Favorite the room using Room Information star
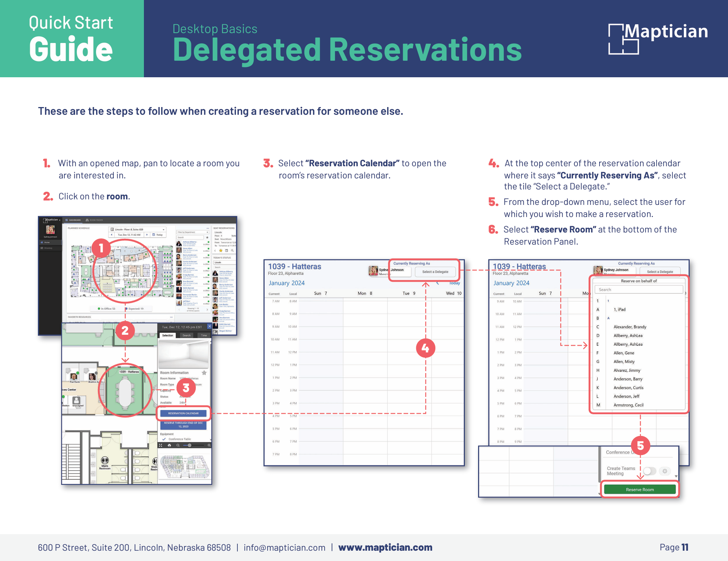 [x=204, y=373]
